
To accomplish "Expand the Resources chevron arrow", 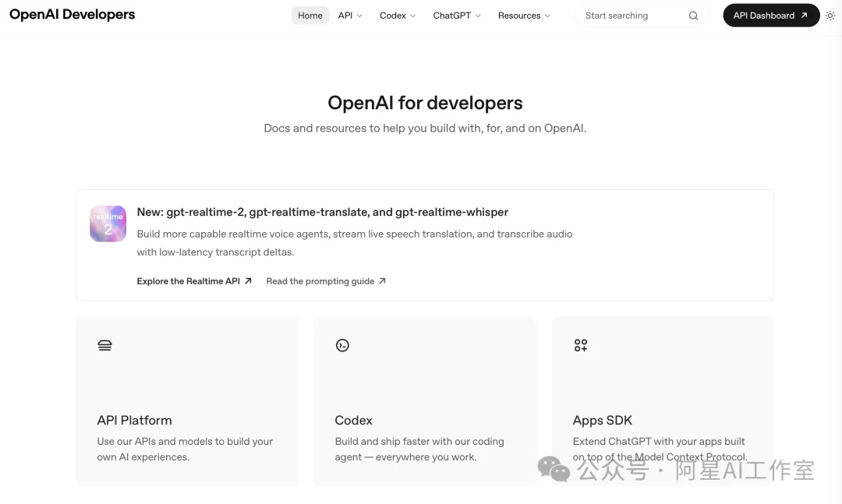I will pyautogui.click(x=547, y=16).
